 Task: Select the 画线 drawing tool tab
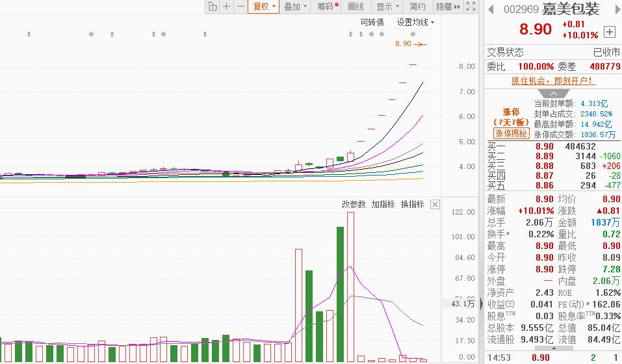coord(356,6)
